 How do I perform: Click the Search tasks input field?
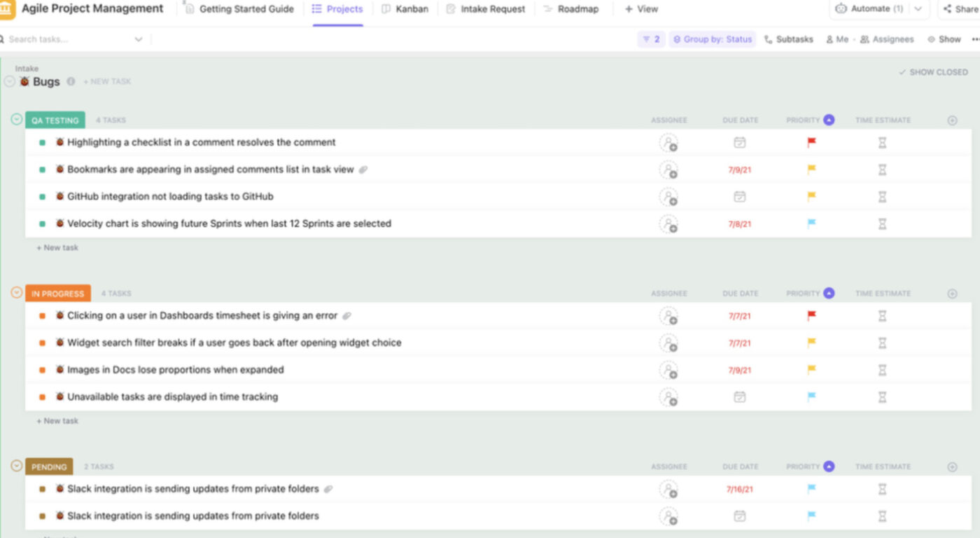tap(70, 39)
